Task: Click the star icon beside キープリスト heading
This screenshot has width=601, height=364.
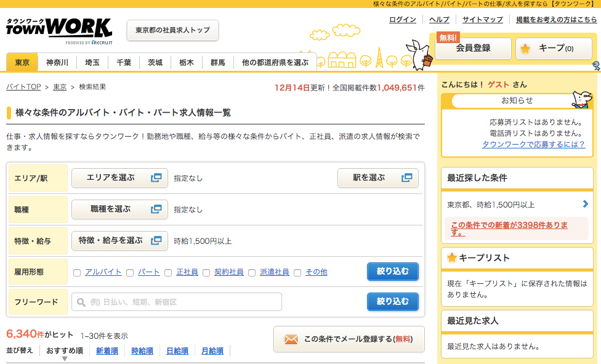Action: [x=452, y=257]
